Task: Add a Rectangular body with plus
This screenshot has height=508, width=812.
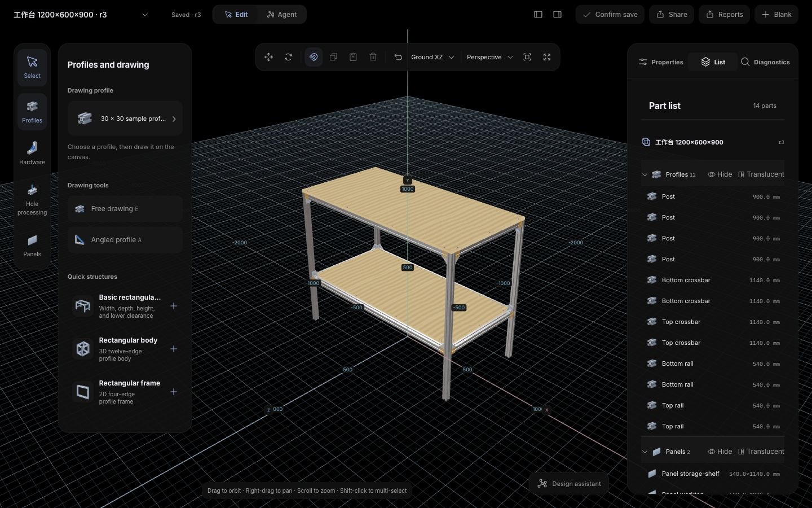Action: click(174, 349)
